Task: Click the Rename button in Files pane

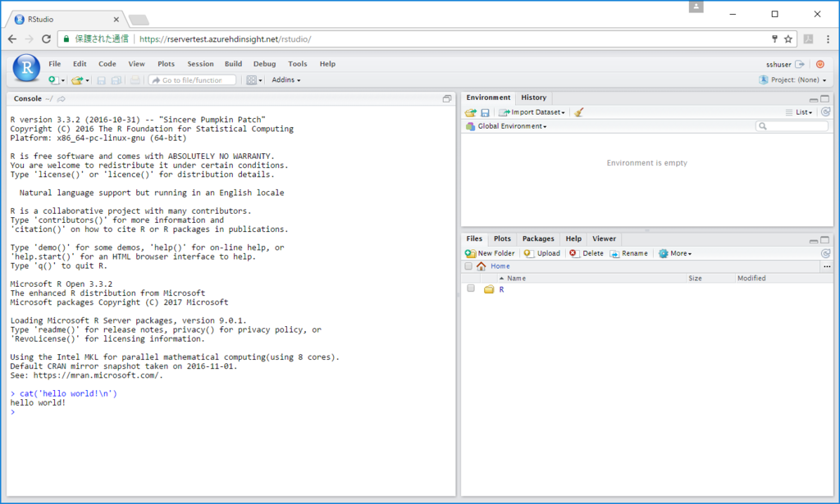Action: pos(628,253)
